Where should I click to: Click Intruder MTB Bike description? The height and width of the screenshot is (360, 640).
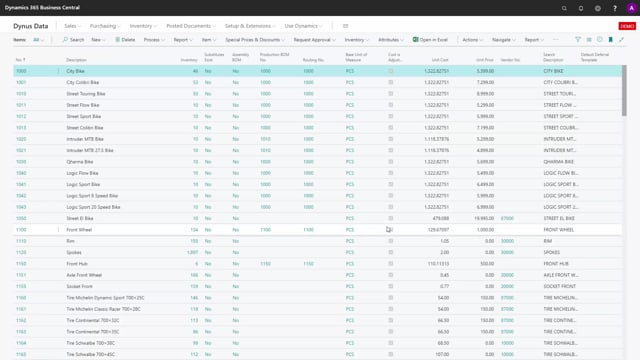point(85,139)
